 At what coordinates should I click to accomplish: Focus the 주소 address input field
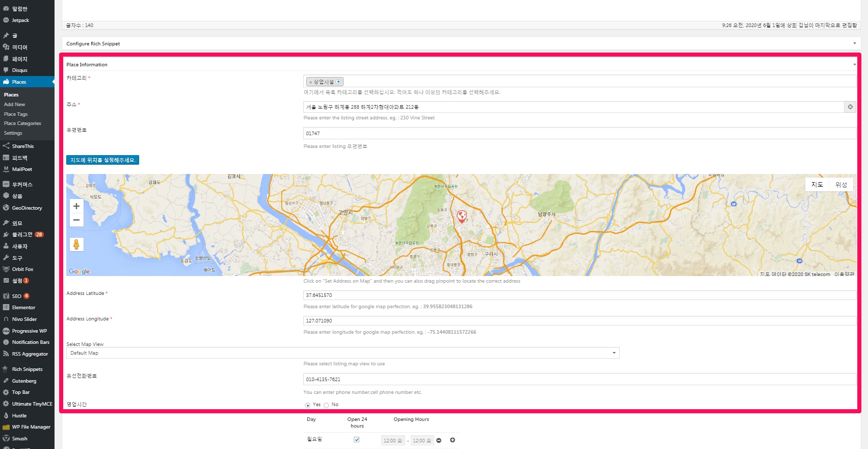pyautogui.click(x=574, y=107)
